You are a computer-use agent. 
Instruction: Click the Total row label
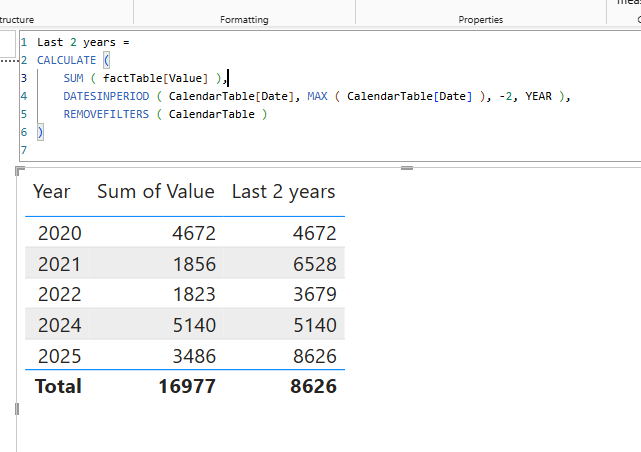[x=58, y=387]
